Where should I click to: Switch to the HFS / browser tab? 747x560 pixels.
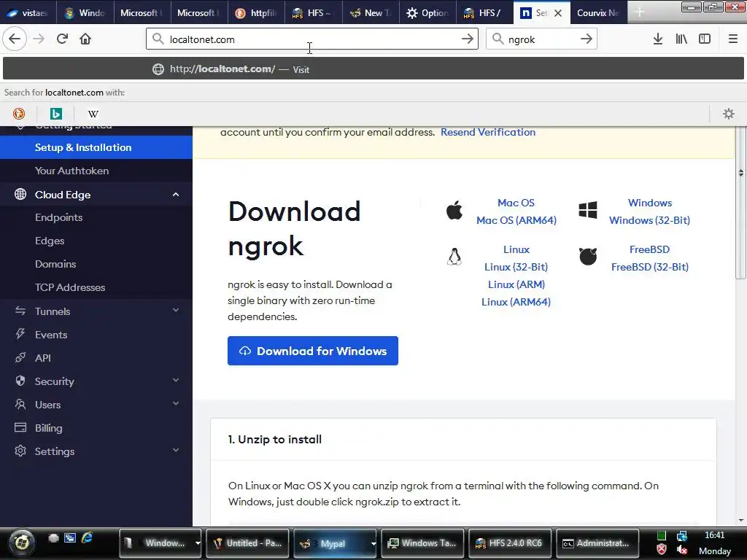(x=484, y=12)
